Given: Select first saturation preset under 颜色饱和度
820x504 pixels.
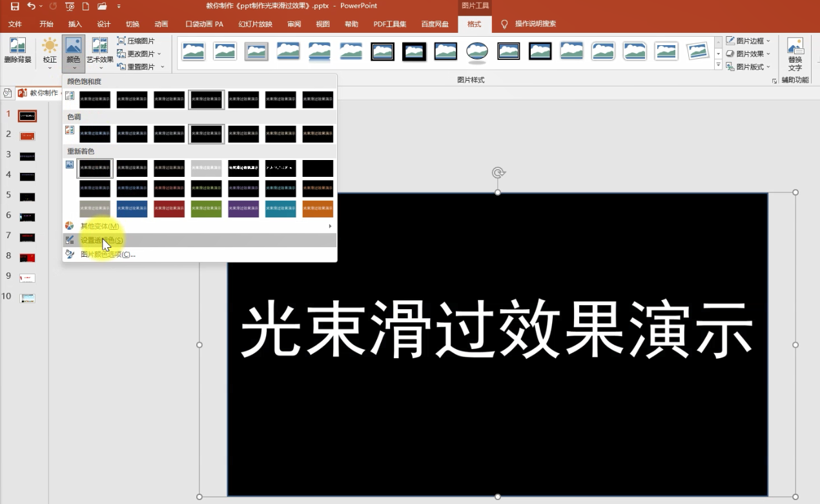Looking at the screenshot, I should (95, 99).
